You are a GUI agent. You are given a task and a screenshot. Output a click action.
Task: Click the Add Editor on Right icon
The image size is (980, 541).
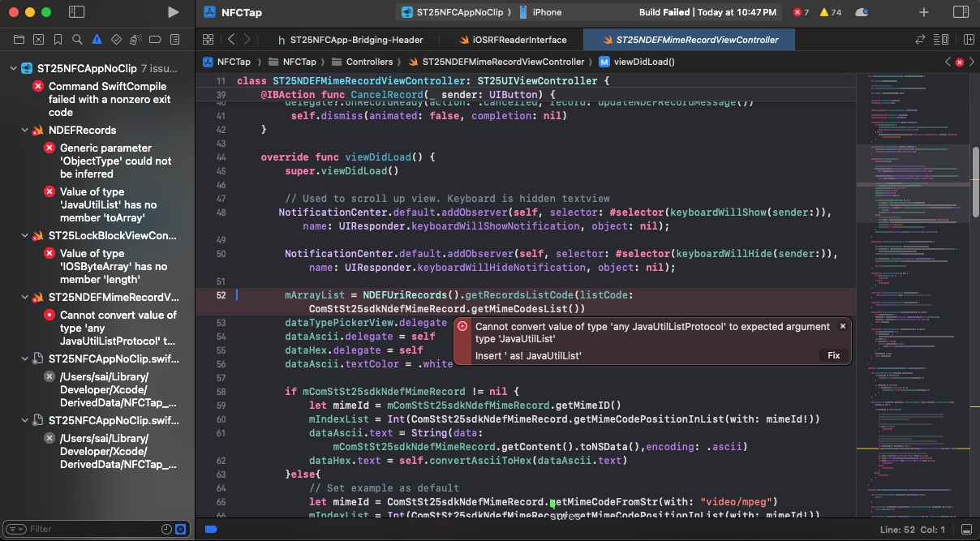(x=968, y=40)
